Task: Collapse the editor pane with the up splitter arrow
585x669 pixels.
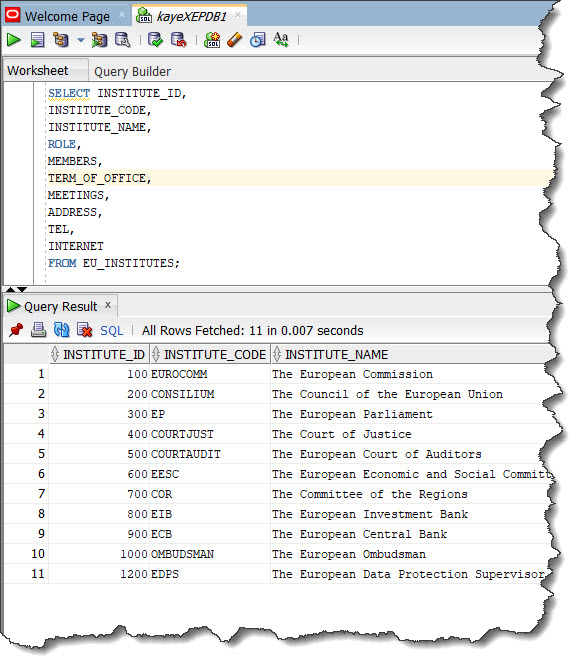Action: click(x=10, y=289)
